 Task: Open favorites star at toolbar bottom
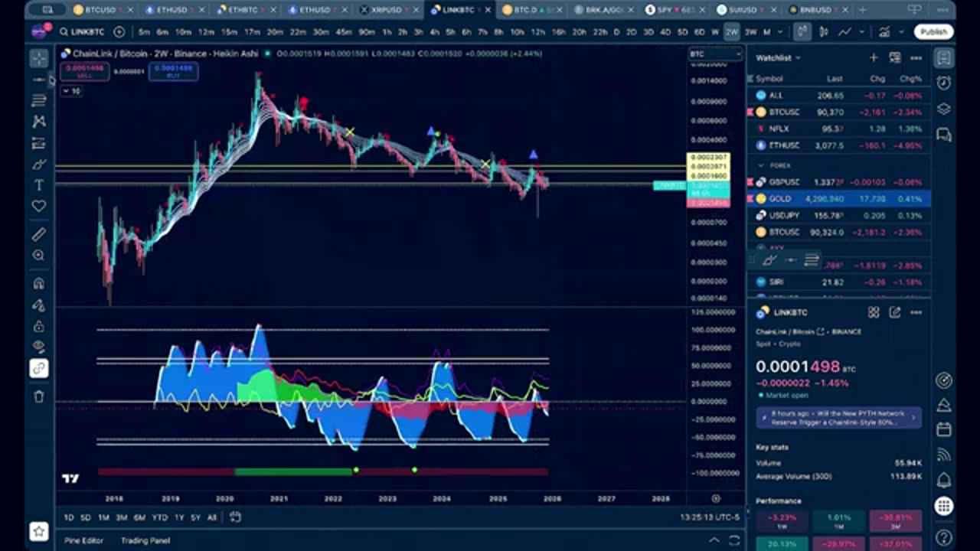click(x=39, y=531)
